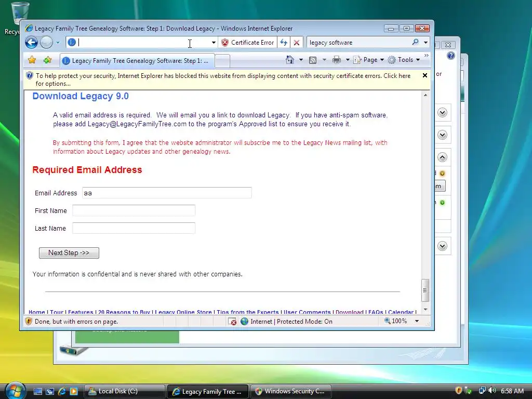
Task: Click the Show Desktop quick launch icon
Action: pyautogui.click(x=37, y=391)
